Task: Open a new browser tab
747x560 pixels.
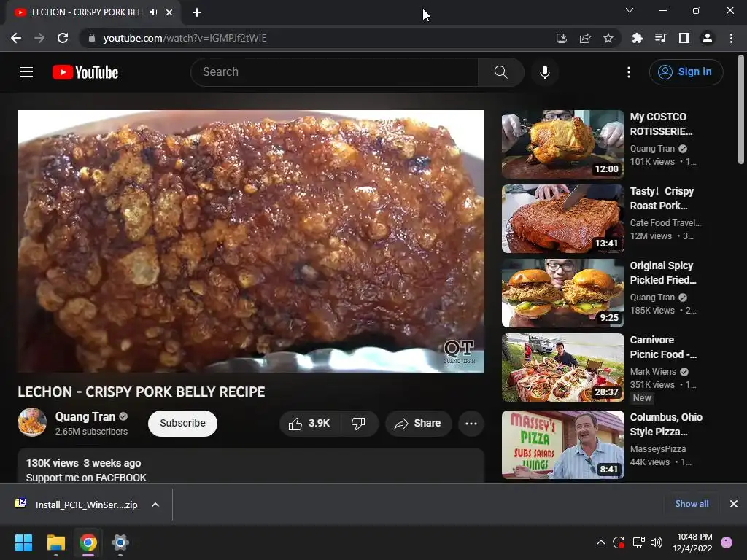Action: 197,12
